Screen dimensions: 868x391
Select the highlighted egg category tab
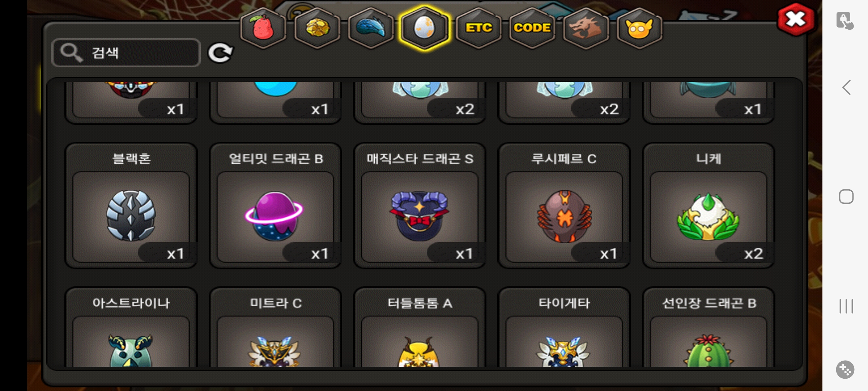tap(425, 28)
